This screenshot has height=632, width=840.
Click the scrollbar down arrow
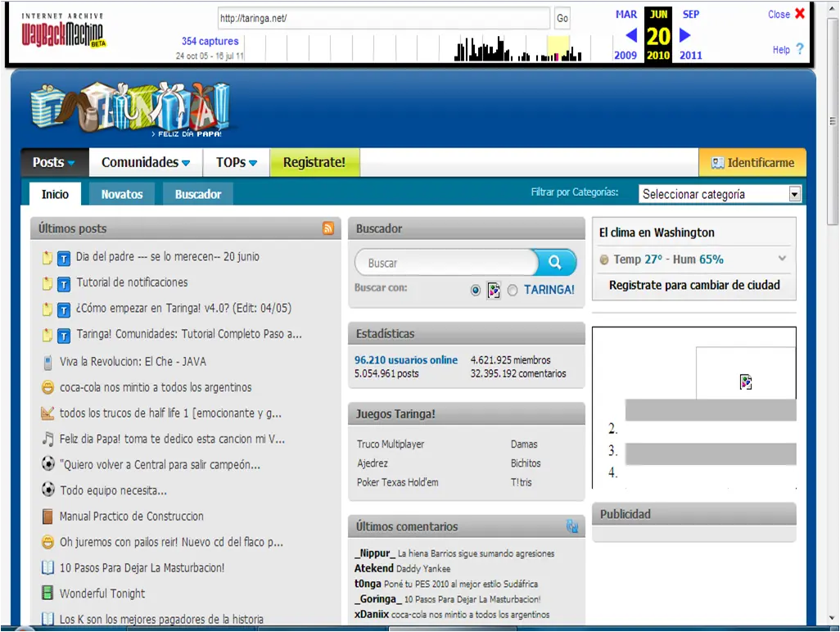point(833,618)
